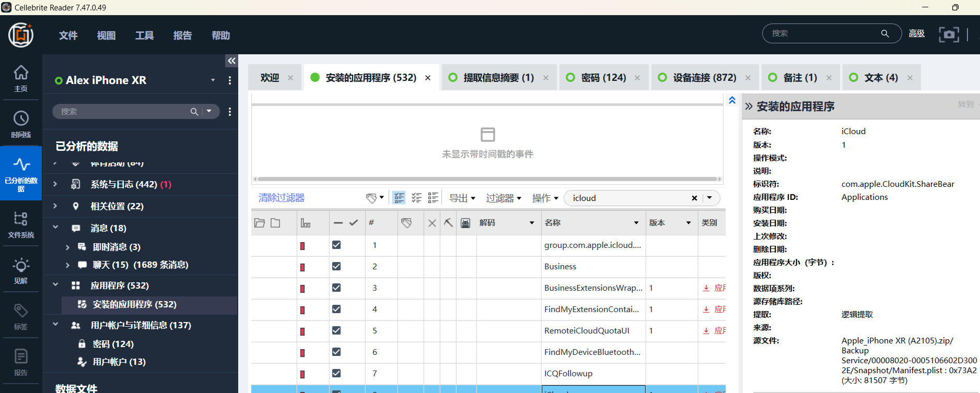
Task: Open the kebab menu beside the tree search box
Action: (230, 112)
